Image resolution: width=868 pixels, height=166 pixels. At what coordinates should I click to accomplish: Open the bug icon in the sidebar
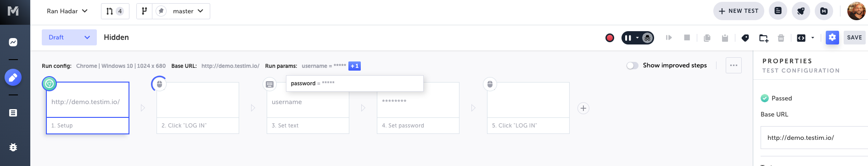pos(13,147)
